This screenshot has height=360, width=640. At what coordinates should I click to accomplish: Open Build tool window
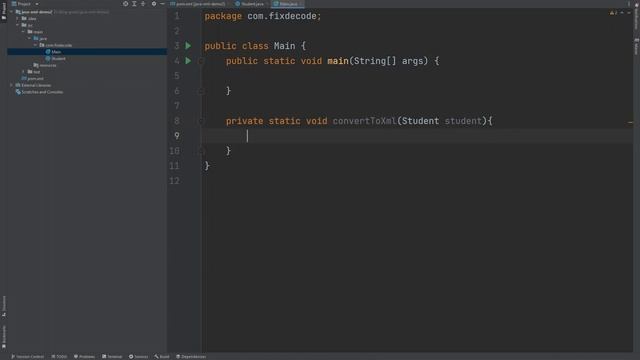[x=162, y=356]
